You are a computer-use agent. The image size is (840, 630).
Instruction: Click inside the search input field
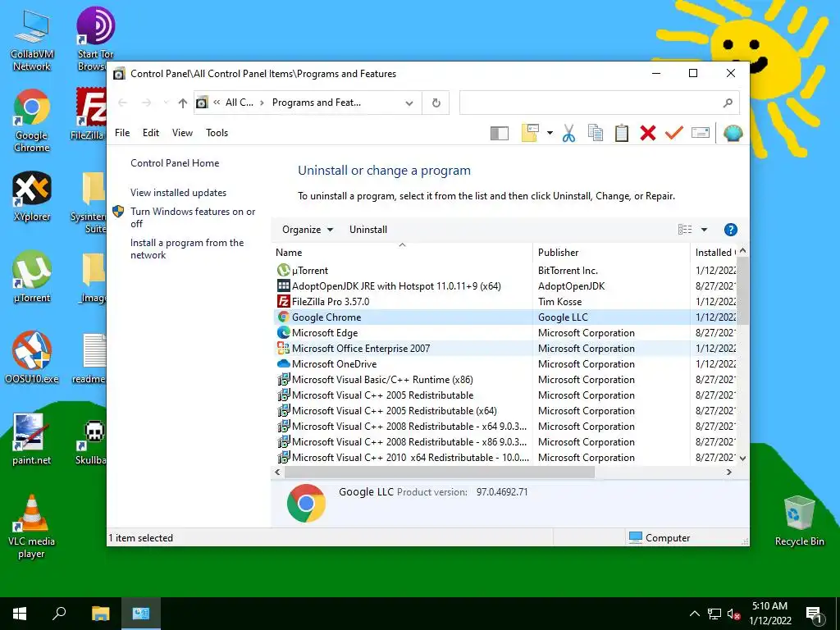pos(589,103)
